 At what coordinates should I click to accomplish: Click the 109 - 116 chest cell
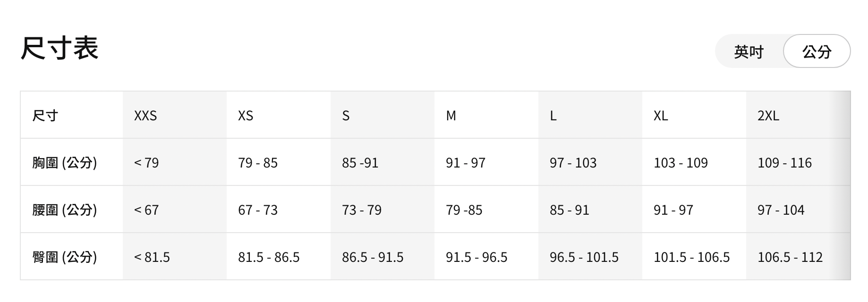click(784, 163)
